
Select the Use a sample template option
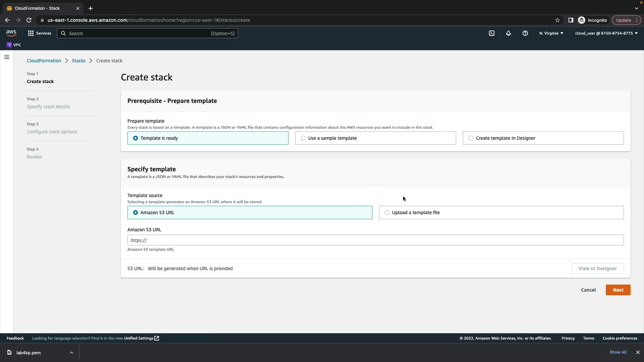pos(375,138)
